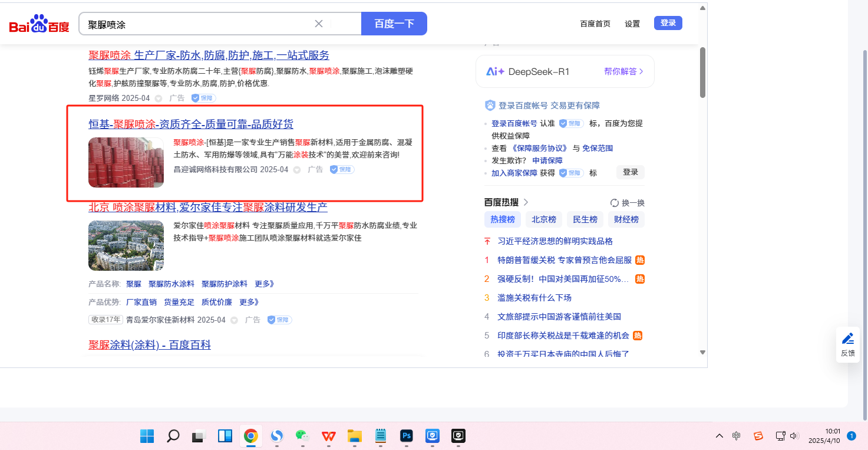
Task: Toggle the 中 Chinese input mode indicator
Action: (x=737, y=436)
